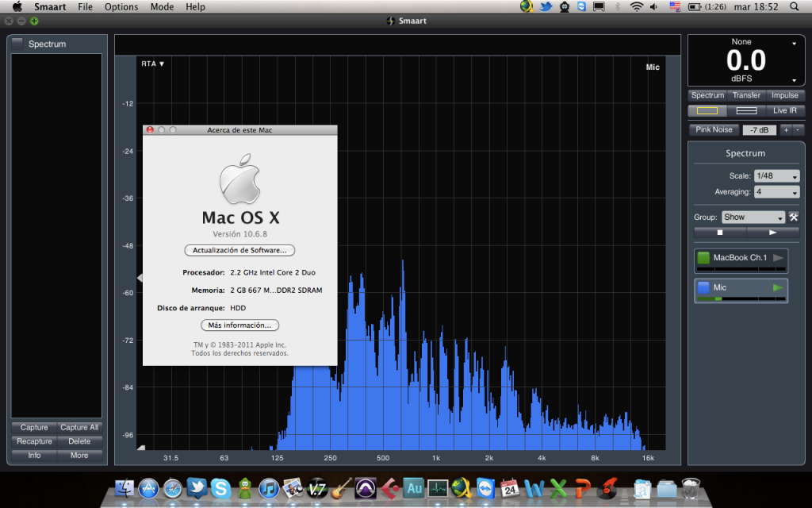Launch App Store from the dock
This screenshot has height=508, width=812.
point(148,488)
